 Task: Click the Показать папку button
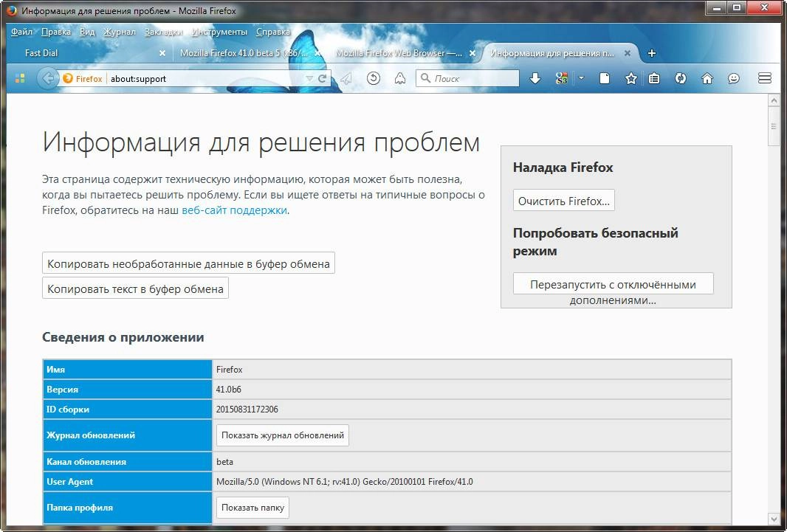[x=252, y=508]
